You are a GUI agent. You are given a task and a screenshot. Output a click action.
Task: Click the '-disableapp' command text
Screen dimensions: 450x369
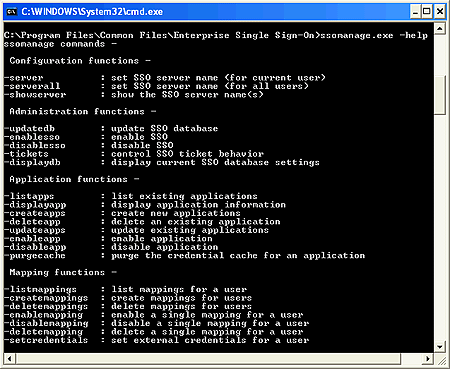pyautogui.click(x=35, y=247)
